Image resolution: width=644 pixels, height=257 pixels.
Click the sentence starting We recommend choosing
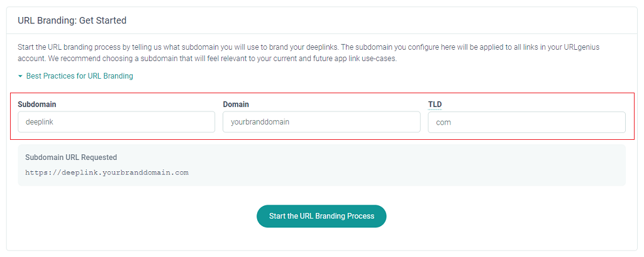click(x=223, y=59)
